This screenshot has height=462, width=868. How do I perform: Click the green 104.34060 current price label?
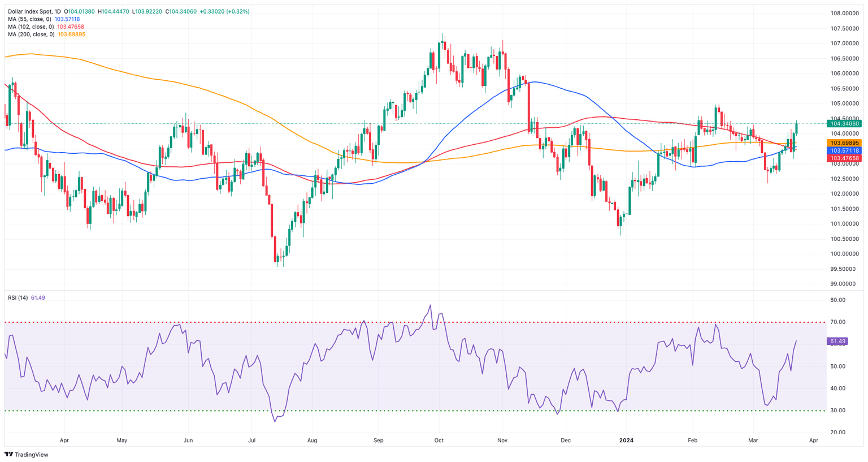point(843,123)
